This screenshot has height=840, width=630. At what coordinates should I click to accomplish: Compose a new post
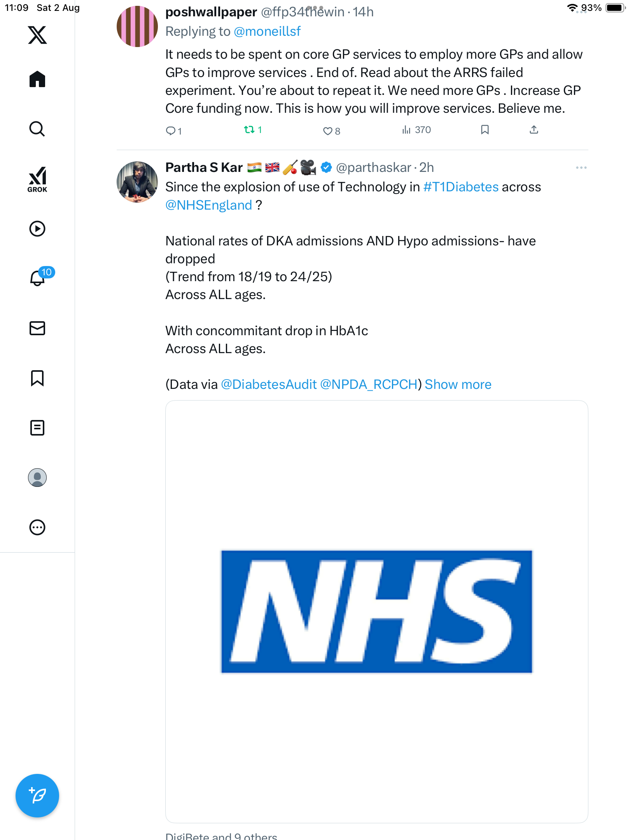[37, 796]
